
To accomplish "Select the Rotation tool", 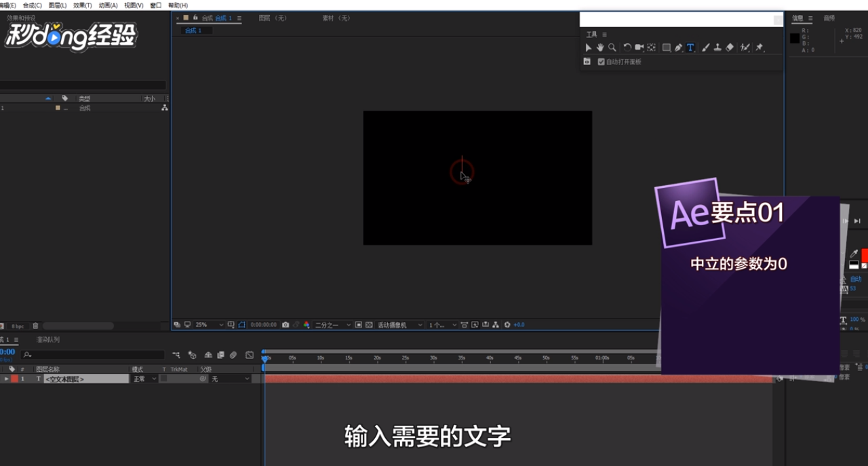I will pos(627,47).
